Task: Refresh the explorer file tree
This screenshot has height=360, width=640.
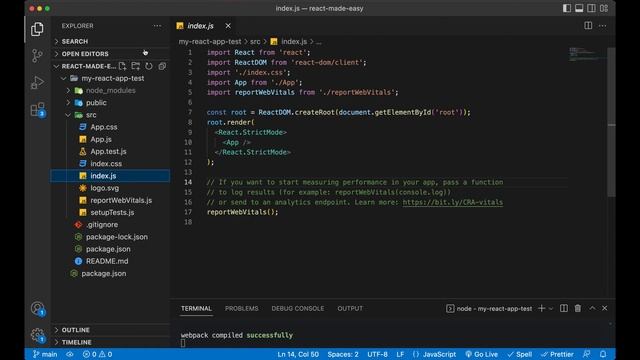Action: point(149,66)
